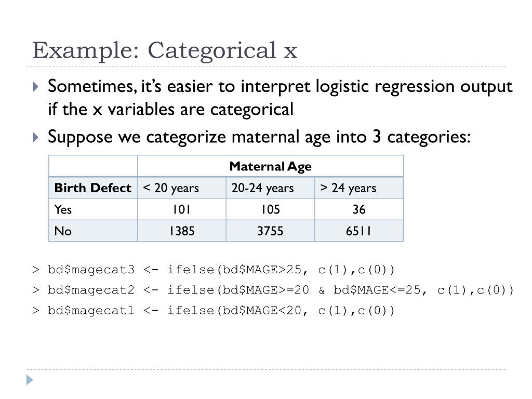Image resolution: width=532 pixels, height=399 pixels.
Task: Click the second bullet arrow beside 'Suppose'
Action: click(x=36, y=137)
